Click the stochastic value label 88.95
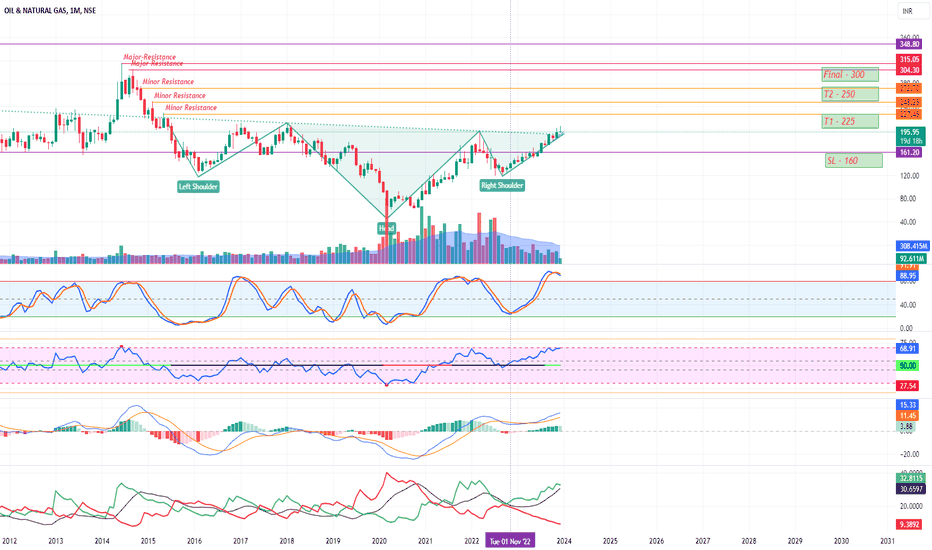Screen dimensions: 932x550 (x=908, y=276)
